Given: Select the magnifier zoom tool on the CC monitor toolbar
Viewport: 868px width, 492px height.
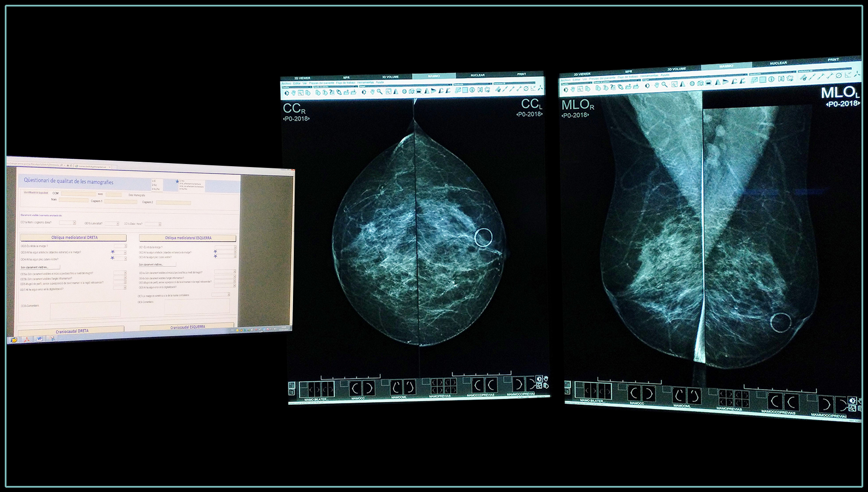Looking at the screenshot, I should [380, 92].
